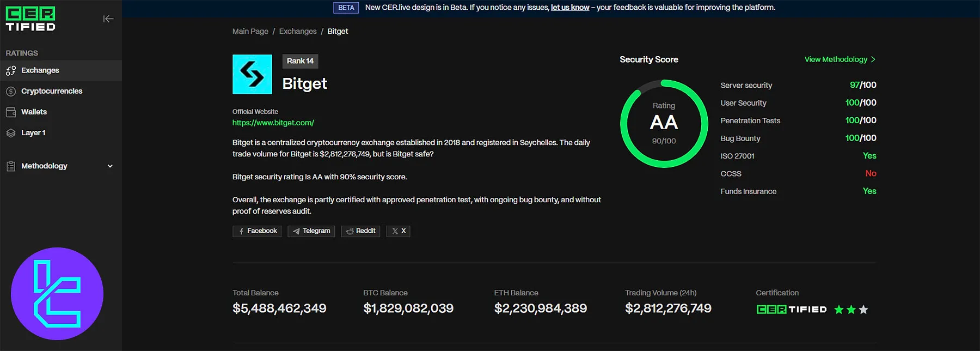Click ETH Balance value $2,230,984,389

541,309
